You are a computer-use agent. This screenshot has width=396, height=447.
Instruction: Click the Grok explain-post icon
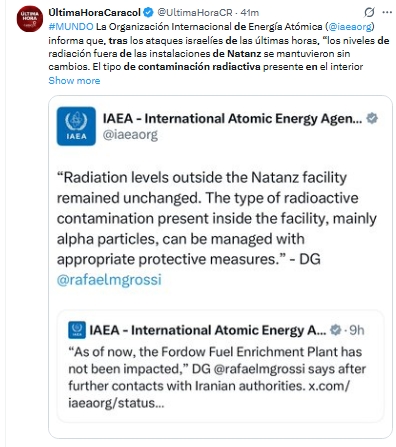pos(369,13)
